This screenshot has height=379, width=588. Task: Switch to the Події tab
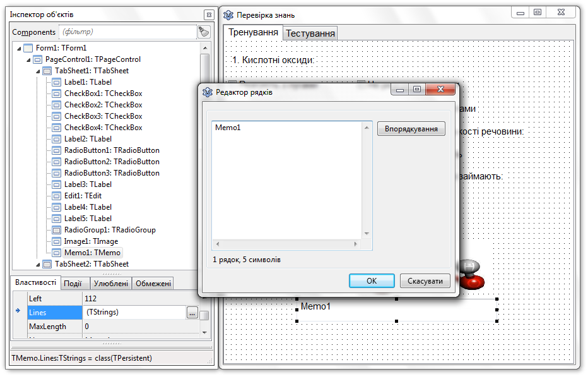click(74, 284)
